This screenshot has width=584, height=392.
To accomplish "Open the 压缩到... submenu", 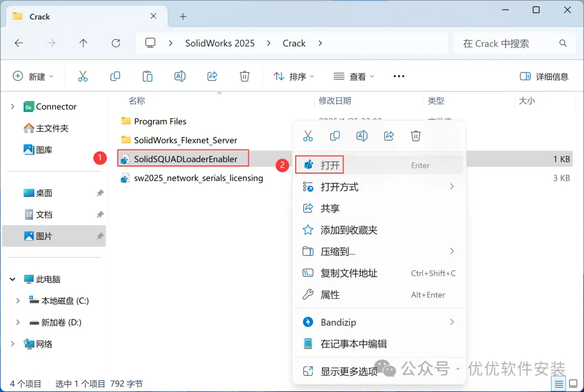I will click(x=379, y=251).
